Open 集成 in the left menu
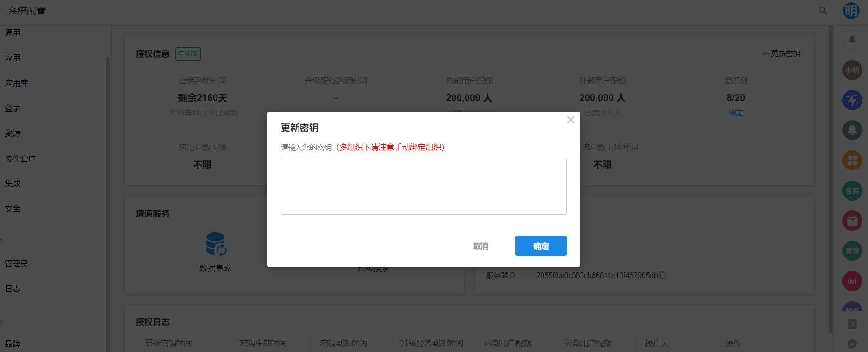This screenshot has height=352, width=868. coord(13,184)
